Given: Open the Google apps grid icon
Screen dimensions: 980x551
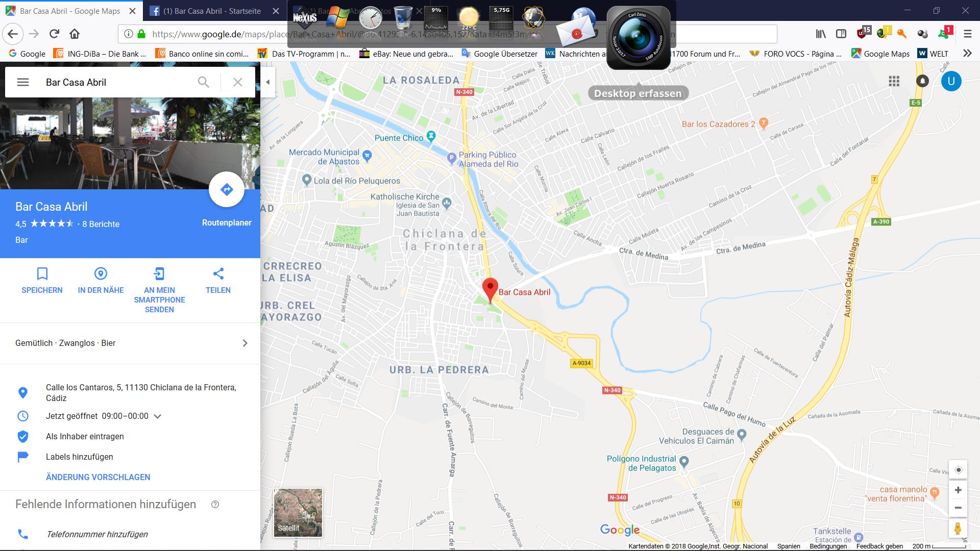Looking at the screenshot, I should [x=894, y=81].
